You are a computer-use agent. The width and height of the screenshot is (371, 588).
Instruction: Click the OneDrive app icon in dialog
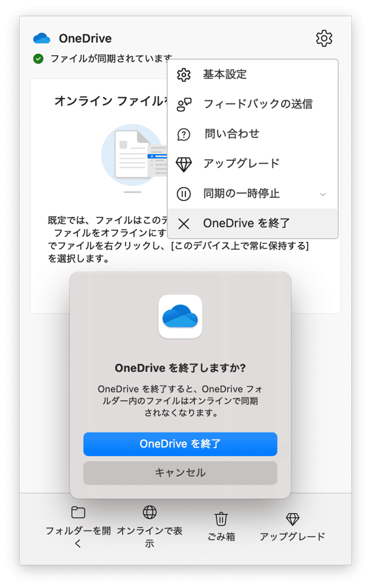point(181,316)
